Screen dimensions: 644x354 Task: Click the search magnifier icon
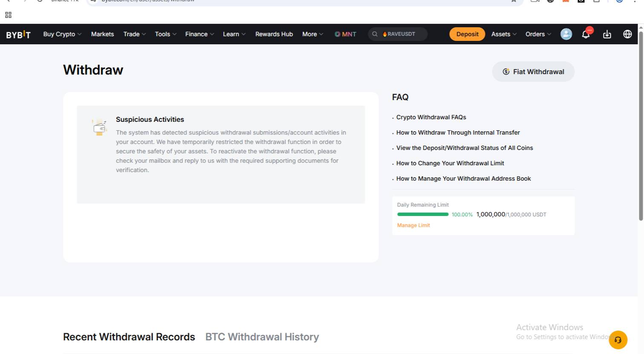point(375,34)
